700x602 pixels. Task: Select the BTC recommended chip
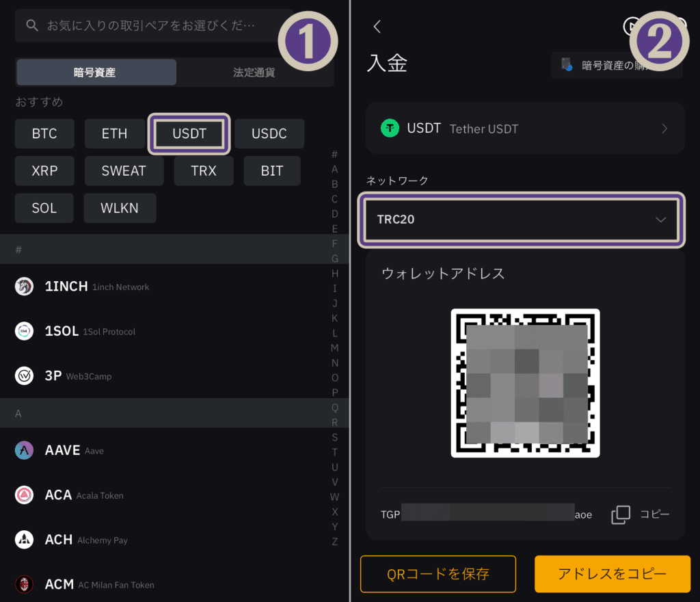(x=44, y=133)
